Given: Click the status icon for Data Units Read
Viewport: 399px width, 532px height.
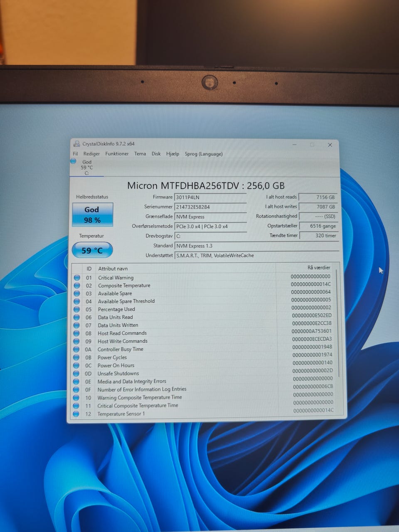Looking at the screenshot, I should tap(76, 317).
